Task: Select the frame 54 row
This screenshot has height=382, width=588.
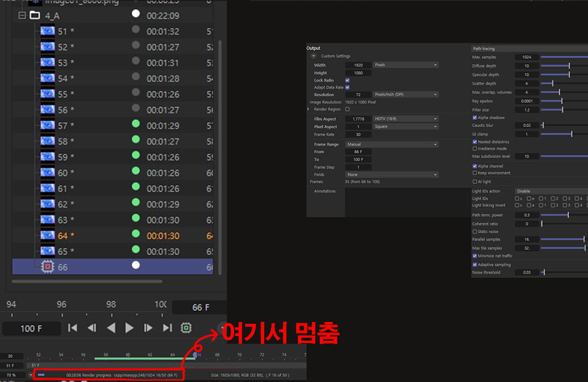Action: tap(112, 78)
